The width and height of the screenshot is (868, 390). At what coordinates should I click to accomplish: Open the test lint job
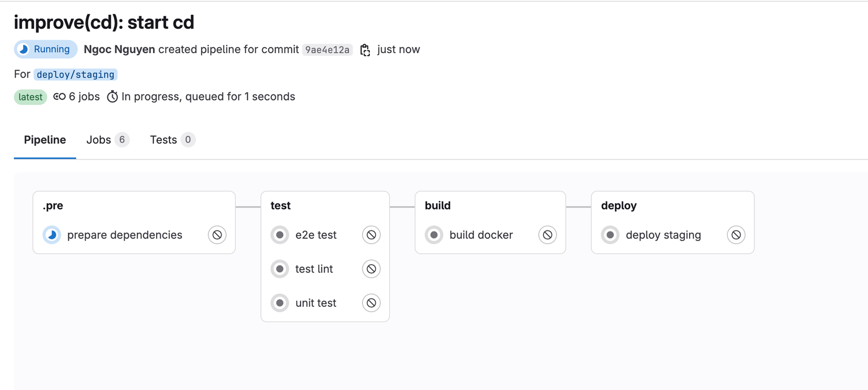click(314, 269)
